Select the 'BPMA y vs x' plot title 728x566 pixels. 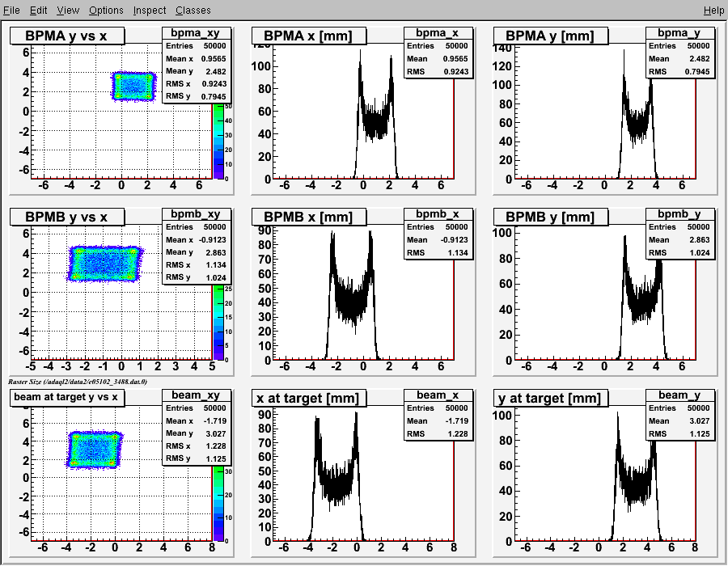click(67, 36)
